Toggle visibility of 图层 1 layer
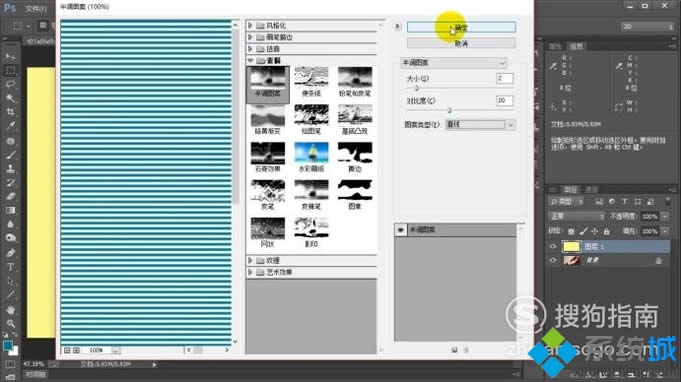The height and width of the screenshot is (382, 681). pyautogui.click(x=553, y=246)
